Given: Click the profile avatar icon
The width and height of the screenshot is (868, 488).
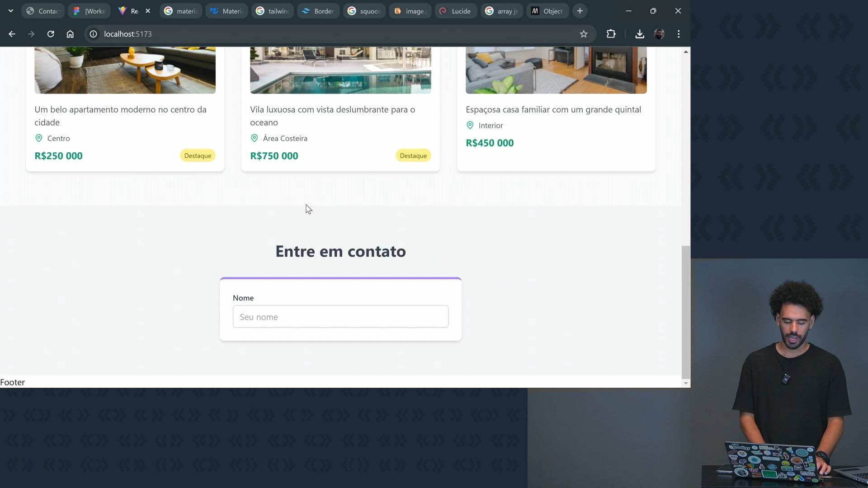Looking at the screenshot, I should (x=659, y=34).
